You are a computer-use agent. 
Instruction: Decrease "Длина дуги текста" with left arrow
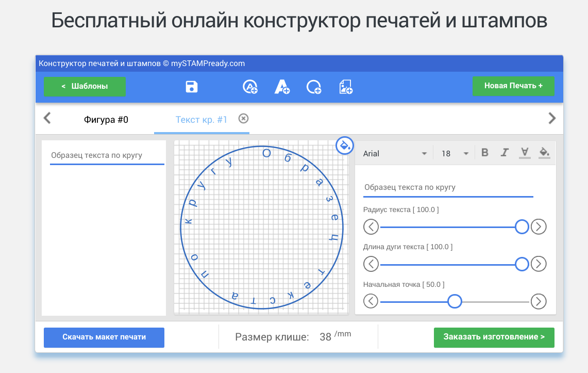(371, 264)
